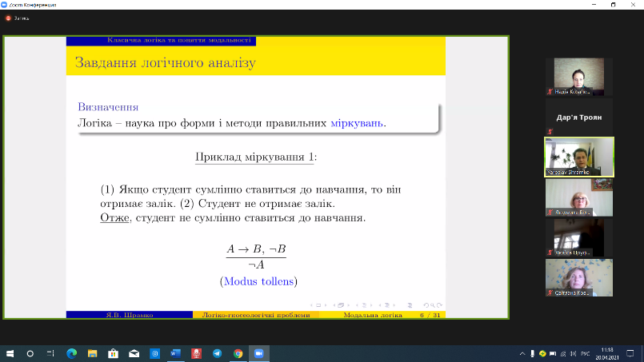Select Дар'я Троян participant tile

coord(578,117)
